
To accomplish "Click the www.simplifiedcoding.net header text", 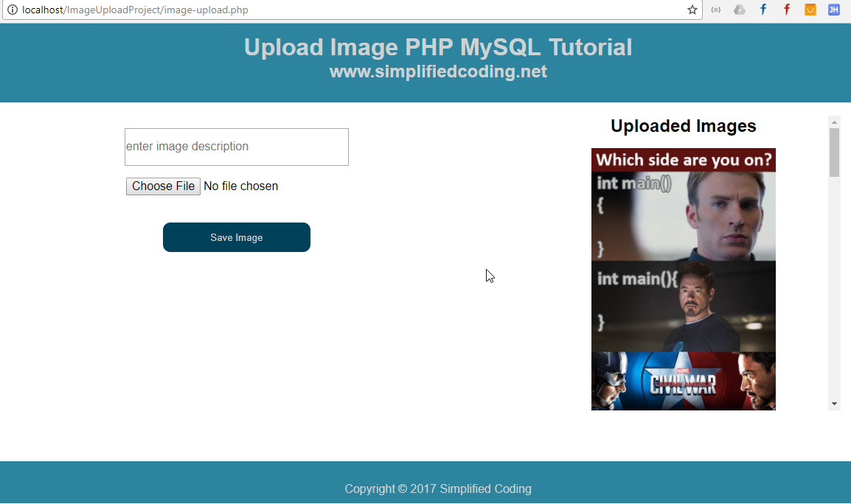I will point(438,72).
